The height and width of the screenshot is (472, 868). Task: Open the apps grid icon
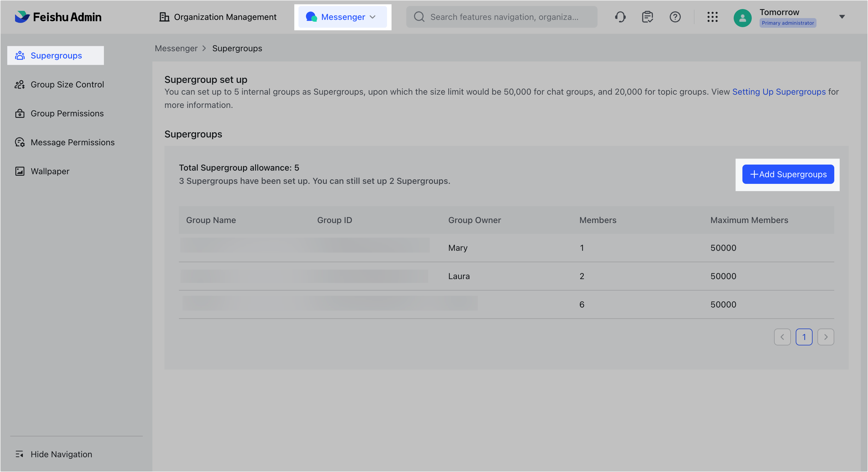click(712, 17)
